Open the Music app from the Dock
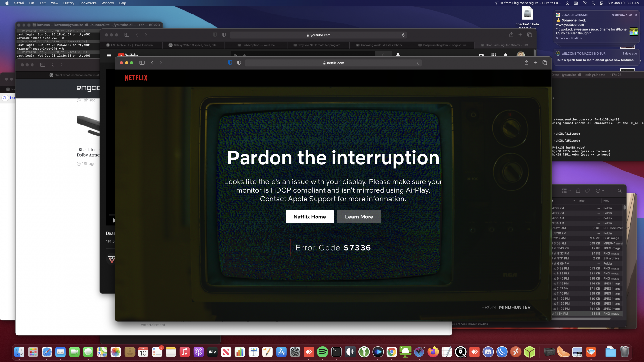 point(185,352)
